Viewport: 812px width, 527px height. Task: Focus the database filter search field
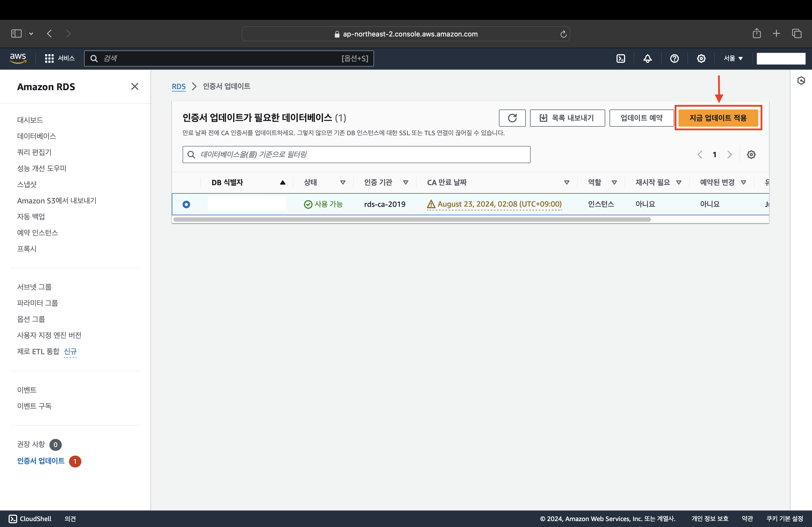tap(356, 154)
